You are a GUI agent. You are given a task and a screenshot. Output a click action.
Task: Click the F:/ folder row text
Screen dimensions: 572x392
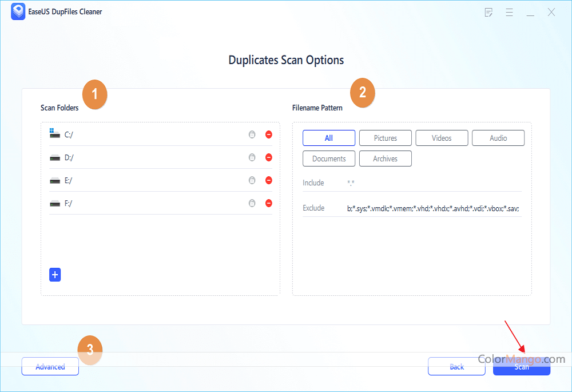tap(68, 204)
